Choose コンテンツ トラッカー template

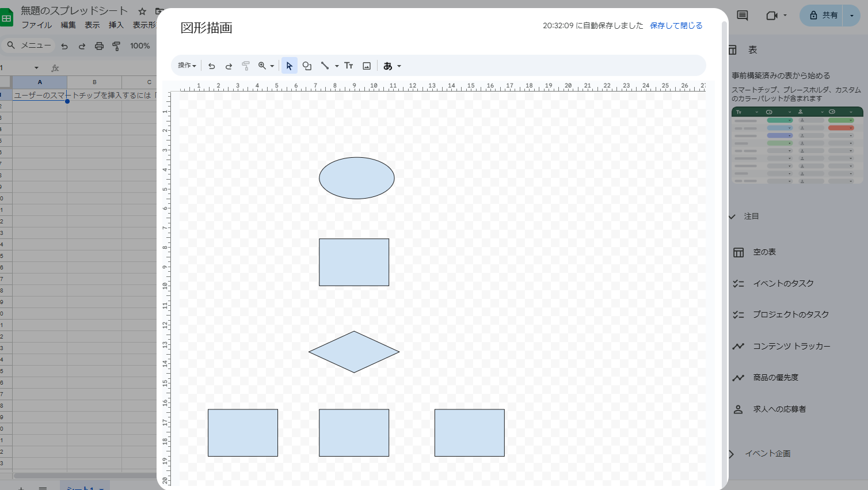click(x=791, y=346)
